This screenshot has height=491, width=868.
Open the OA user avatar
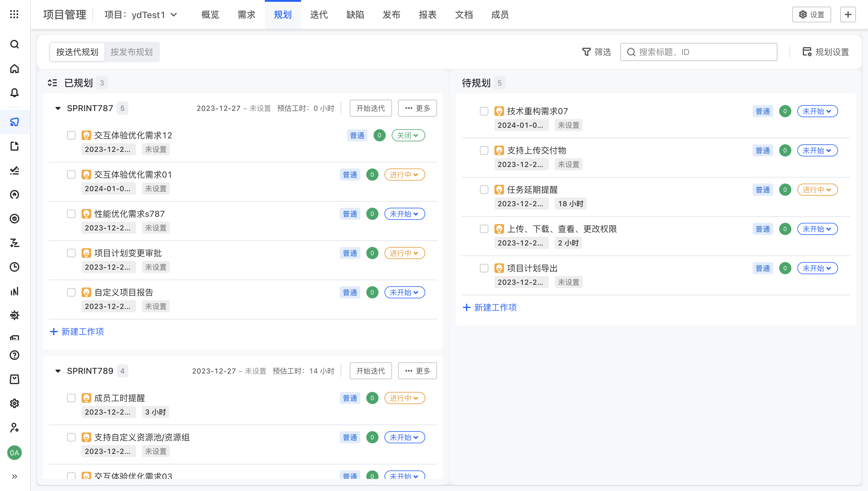coord(14,453)
